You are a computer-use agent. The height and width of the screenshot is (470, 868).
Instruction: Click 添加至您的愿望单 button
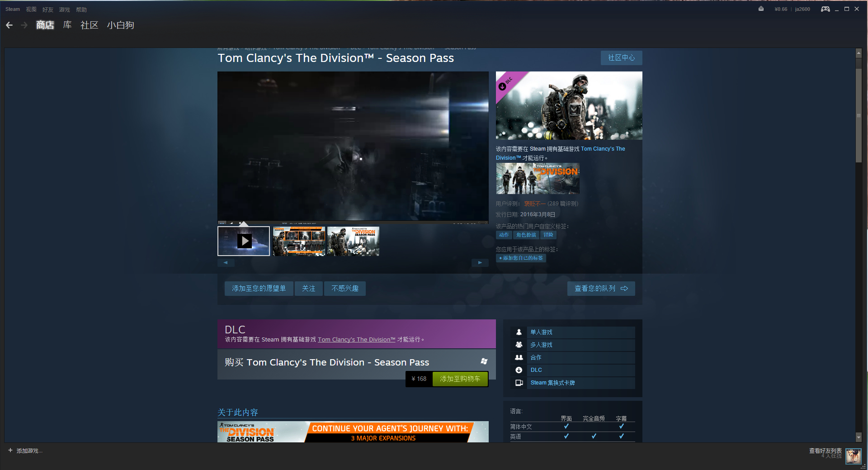pos(259,289)
